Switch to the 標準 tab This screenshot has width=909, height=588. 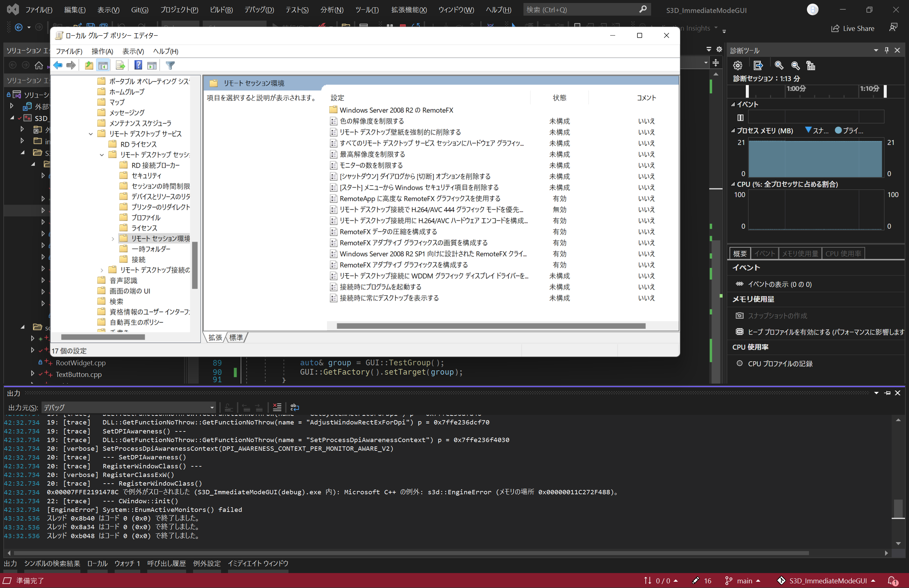click(x=236, y=337)
